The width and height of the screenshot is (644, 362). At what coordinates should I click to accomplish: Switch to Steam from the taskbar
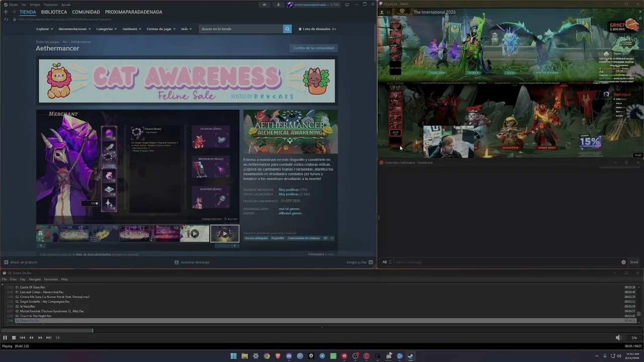(411, 356)
